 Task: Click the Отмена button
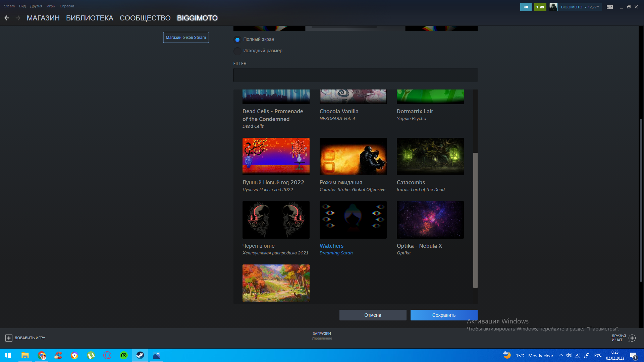coord(373,315)
